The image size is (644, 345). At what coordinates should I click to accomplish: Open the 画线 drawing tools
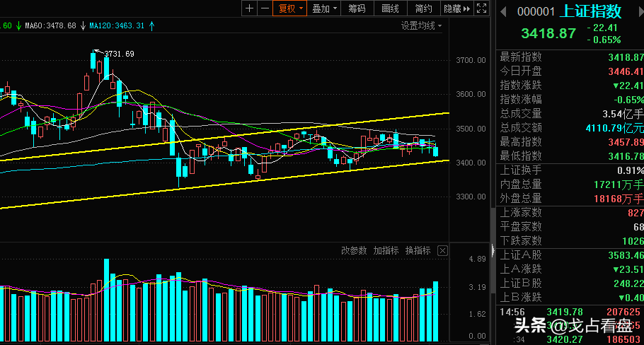390,8
